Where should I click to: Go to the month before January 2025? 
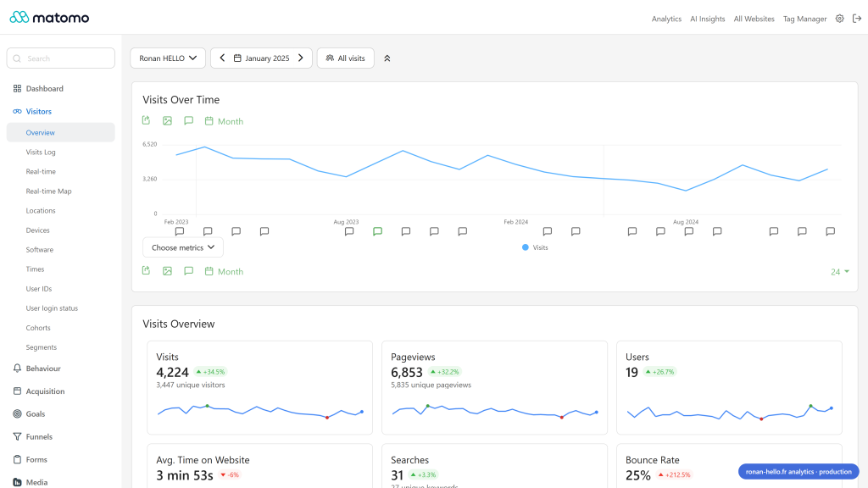(223, 58)
